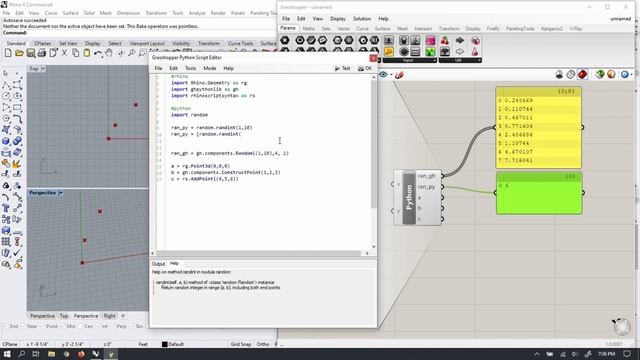640x360 pixels.
Task: Click the CPlane button in status bar
Action: click(10, 344)
